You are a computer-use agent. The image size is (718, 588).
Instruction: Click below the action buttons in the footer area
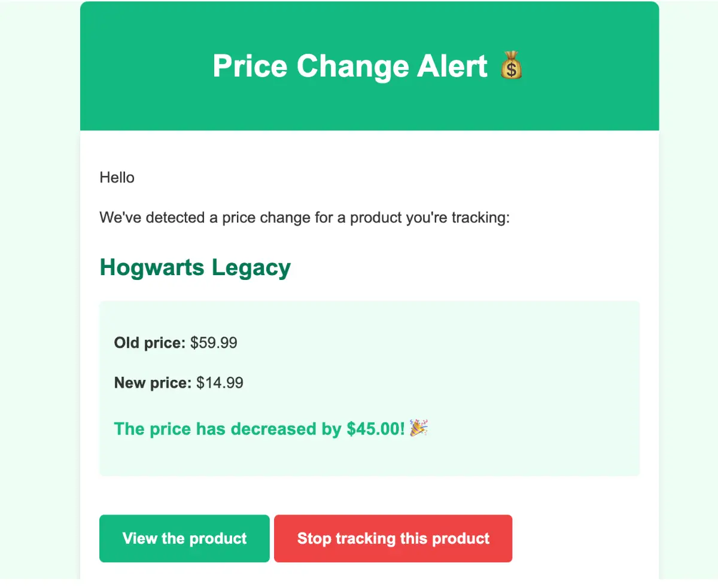click(x=369, y=577)
